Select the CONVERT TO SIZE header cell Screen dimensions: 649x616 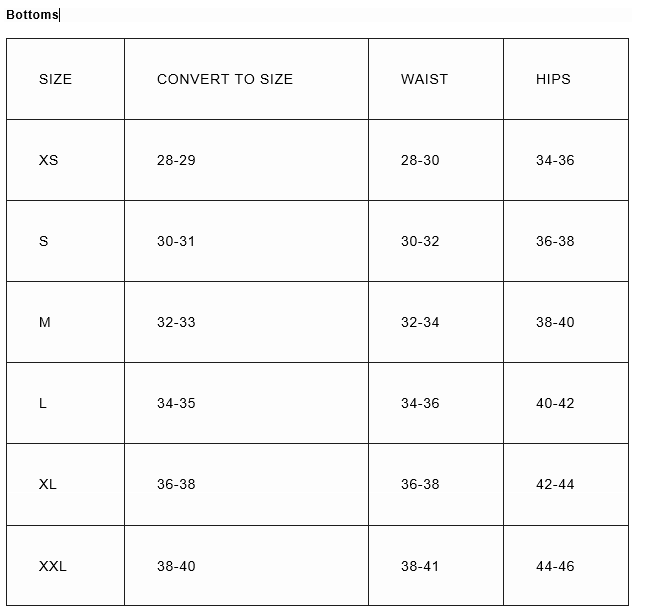246,79
